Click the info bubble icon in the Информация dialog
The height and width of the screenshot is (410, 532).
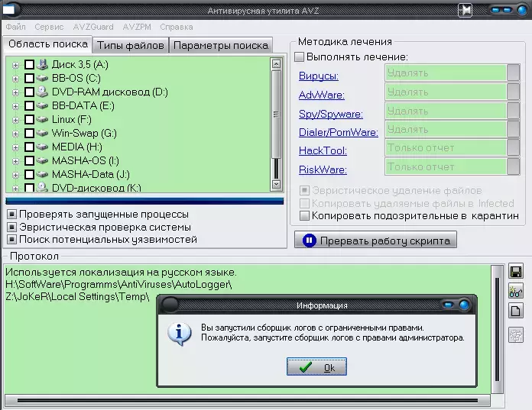[179, 334]
